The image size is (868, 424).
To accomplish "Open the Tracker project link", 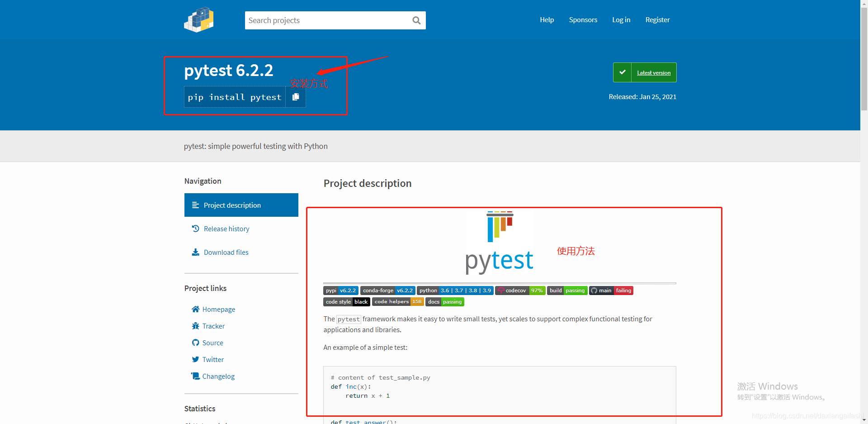I will [x=213, y=326].
